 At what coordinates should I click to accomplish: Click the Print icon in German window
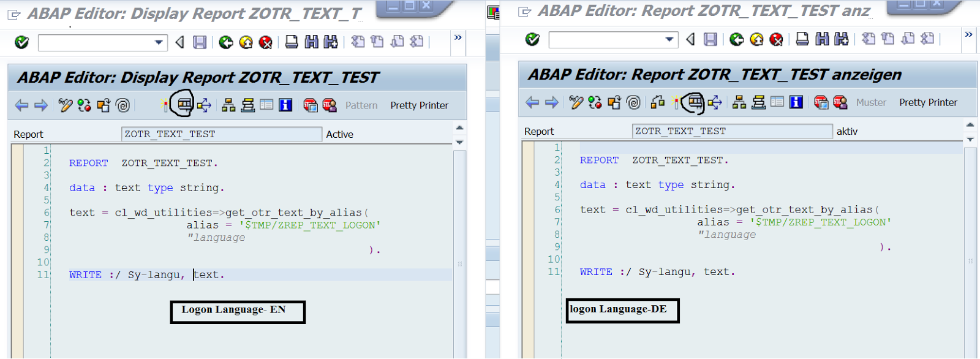tap(802, 39)
